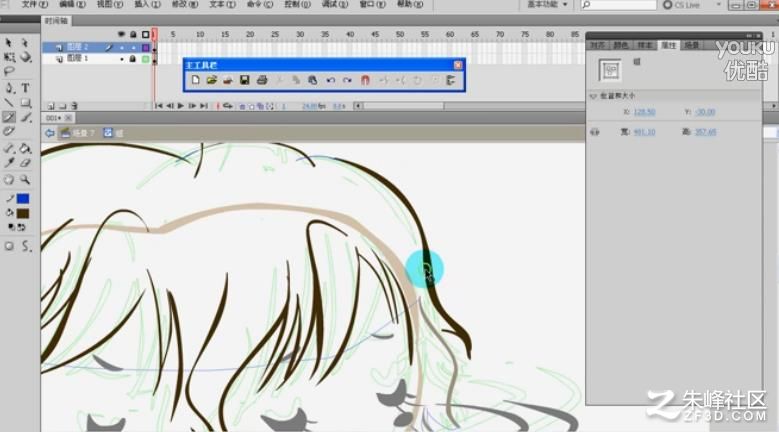Toggle visibility dot of layer 图层 1
Image resolution: width=779 pixels, height=432 pixels.
tap(122, 59)
